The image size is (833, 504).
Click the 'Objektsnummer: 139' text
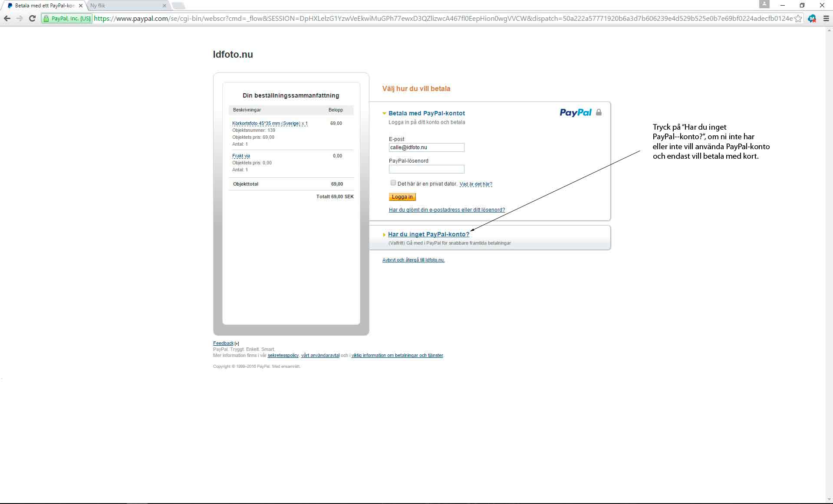coord(254,130)
